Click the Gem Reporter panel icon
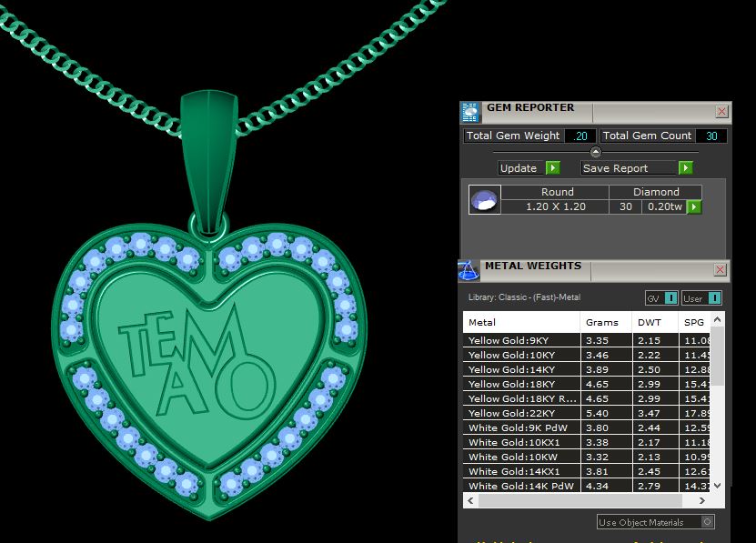This screenshot has height=543, width=756. 470,112
